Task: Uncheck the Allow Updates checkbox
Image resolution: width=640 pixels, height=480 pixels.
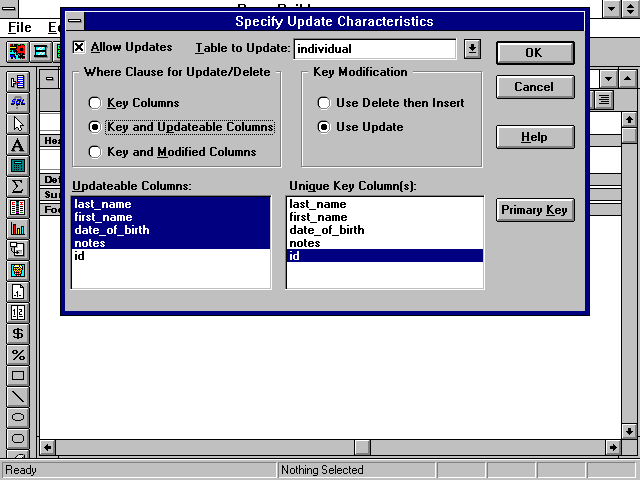Action: click(x=79, y=47)
